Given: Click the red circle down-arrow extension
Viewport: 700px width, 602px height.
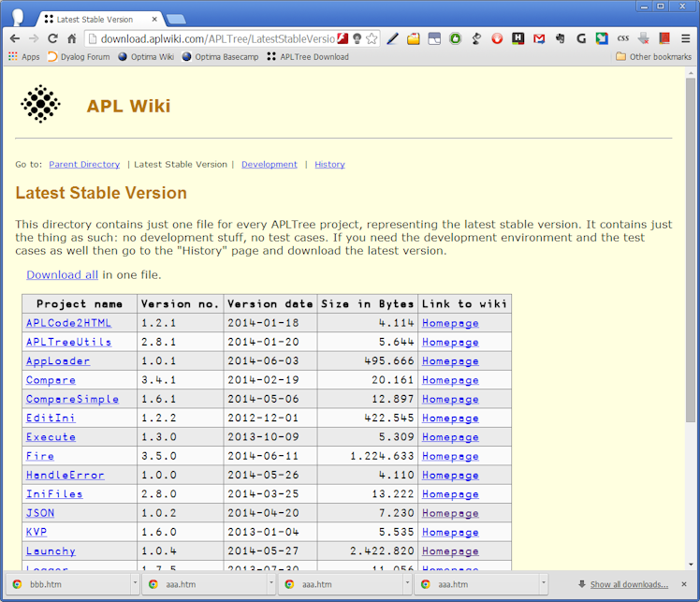Looking at the screenshot, I should 497,38.
